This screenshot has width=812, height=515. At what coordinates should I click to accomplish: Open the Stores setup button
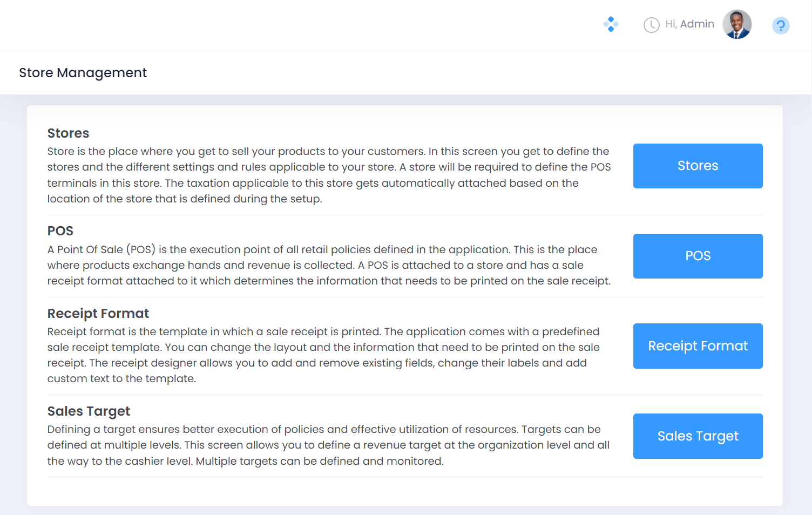point(698,166)
